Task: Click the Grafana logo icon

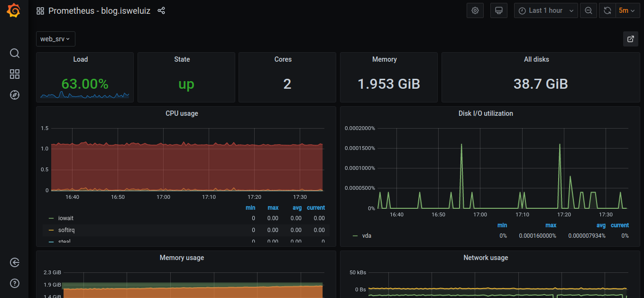Action: pyautogui.click(x=13, y=10)
